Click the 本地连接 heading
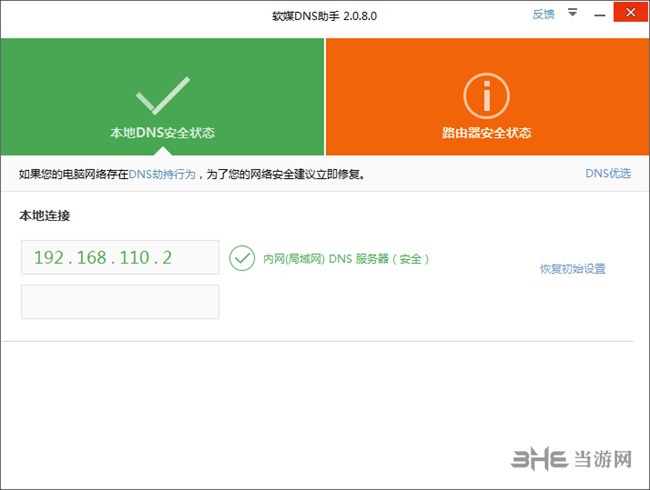Image resolution: width=650 pixels, height=490 pixels. click(45, 216)
